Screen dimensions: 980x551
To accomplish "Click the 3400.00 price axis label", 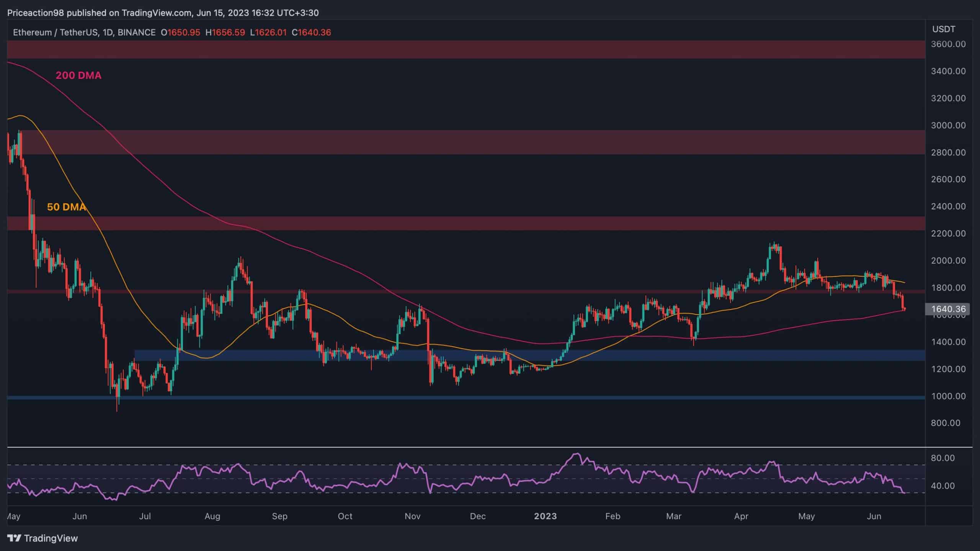I will point(948,71).
